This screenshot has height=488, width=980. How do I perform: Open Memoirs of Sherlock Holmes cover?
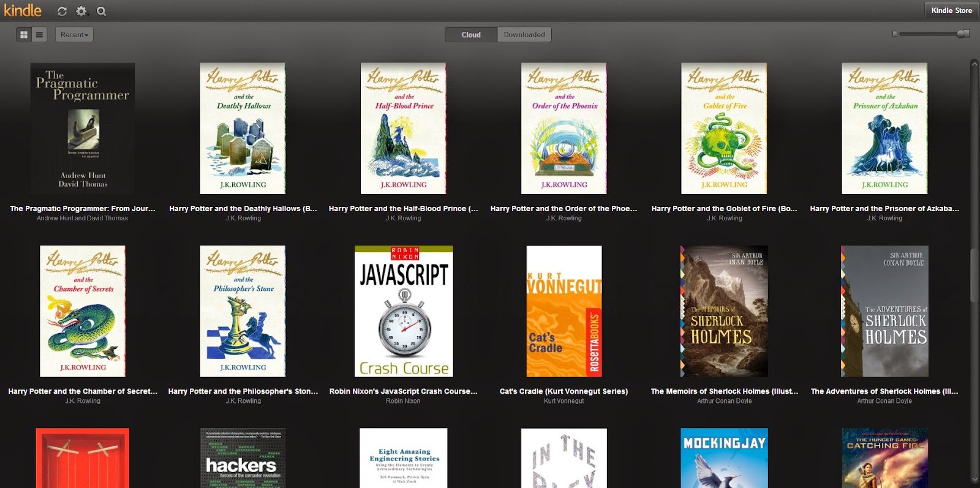pyautogui.click(x=725, y=311)
